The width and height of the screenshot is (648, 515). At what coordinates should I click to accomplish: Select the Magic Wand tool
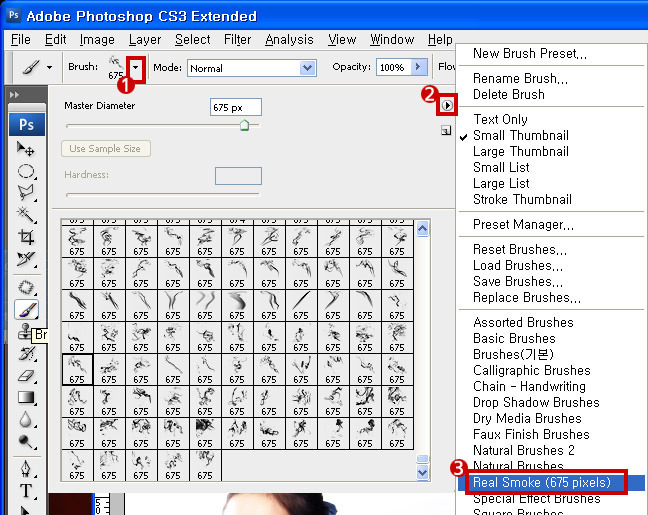coord(26,215)
